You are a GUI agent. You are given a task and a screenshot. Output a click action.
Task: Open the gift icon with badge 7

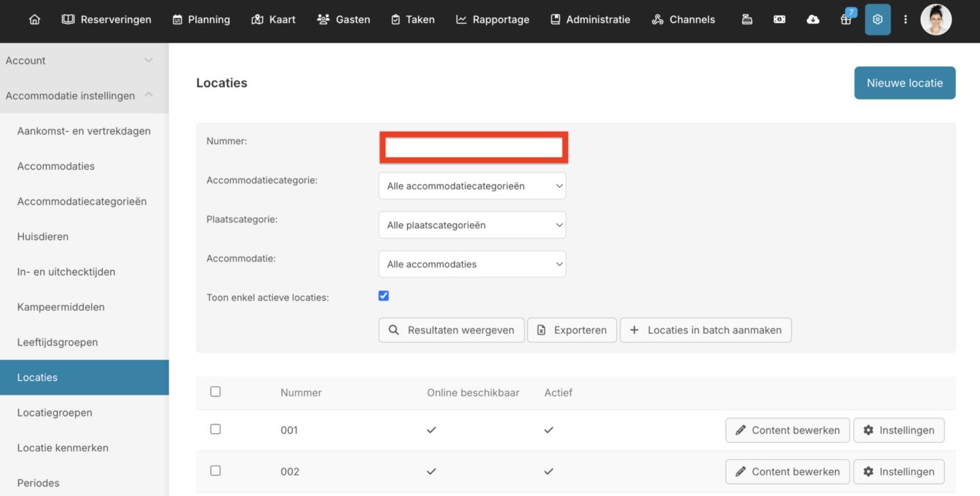(845, 20)
